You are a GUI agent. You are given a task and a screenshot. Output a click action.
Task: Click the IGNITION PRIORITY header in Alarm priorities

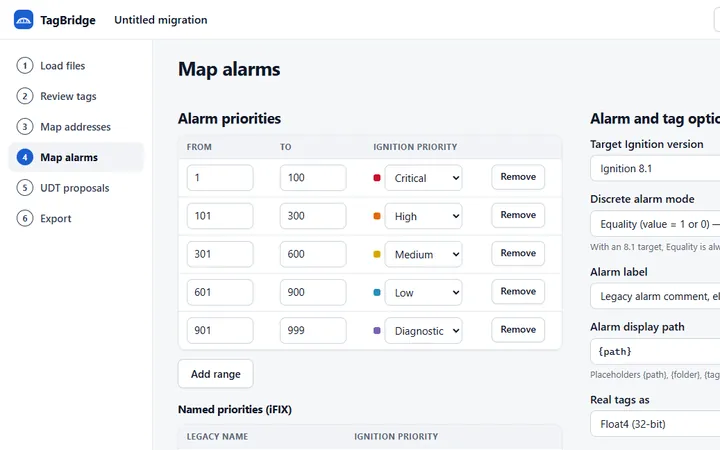(415, 147)
